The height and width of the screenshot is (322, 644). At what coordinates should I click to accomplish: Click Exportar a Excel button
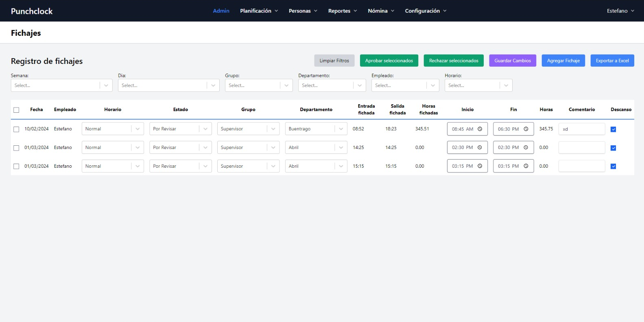click(612, 61)
